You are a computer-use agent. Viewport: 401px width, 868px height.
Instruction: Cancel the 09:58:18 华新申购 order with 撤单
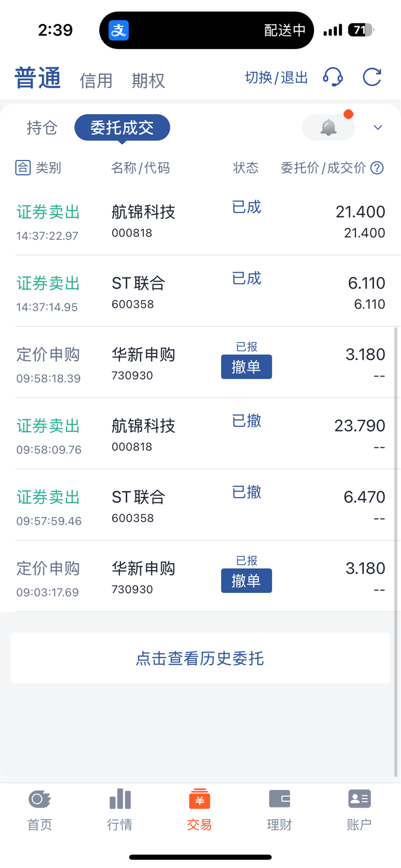[246, 367]
